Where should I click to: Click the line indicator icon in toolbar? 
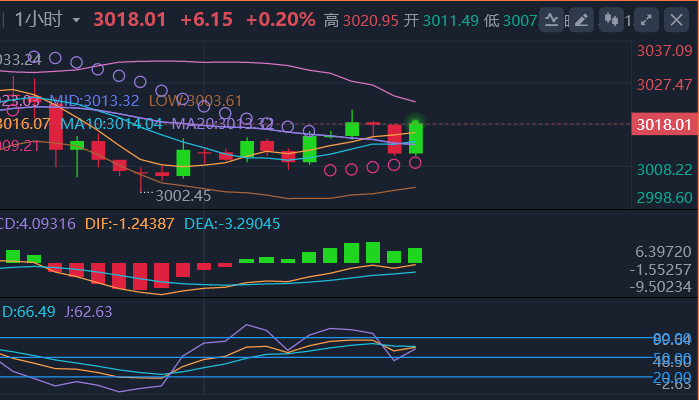pos(551,20)
